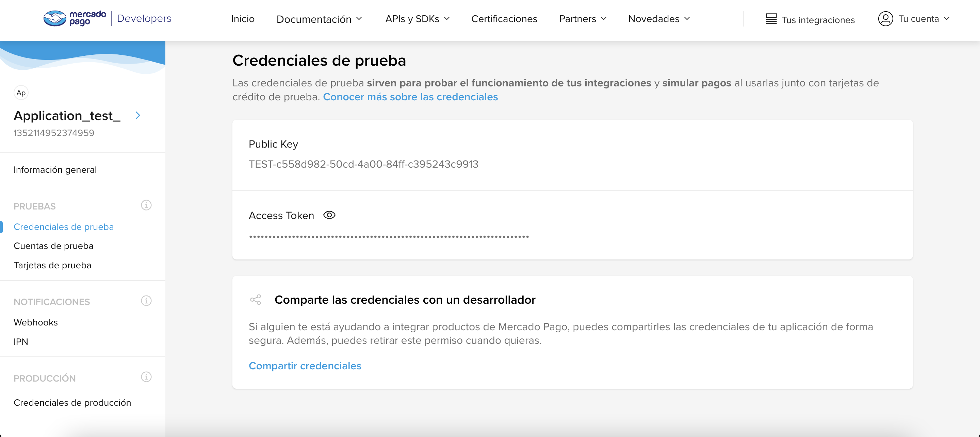980x437 pixels.
Task: Expand the Application_test_ application panel
Action: (x=139, y=116)
